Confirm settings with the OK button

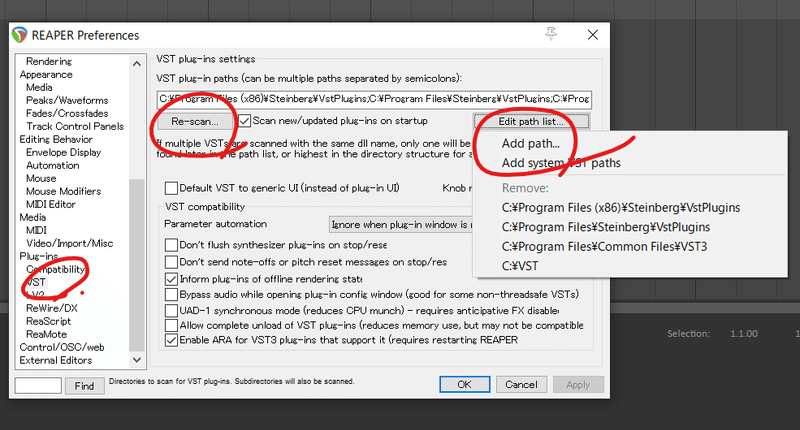coord(464,384)
